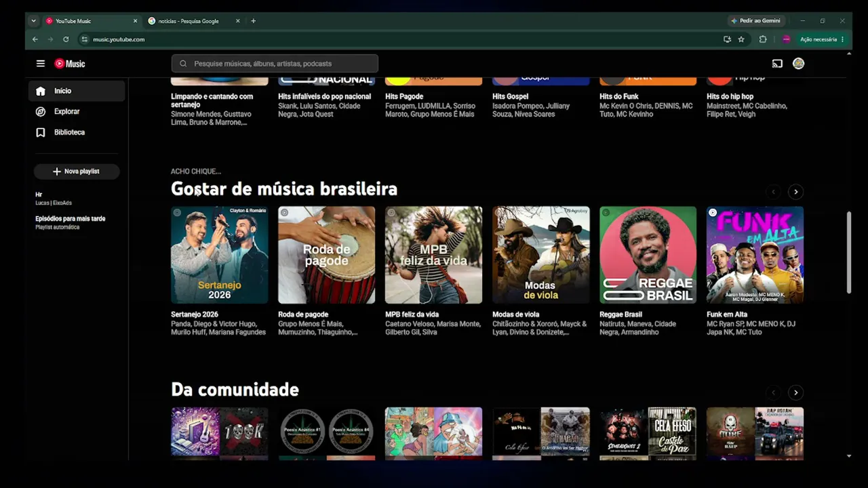Open Biblioteca in the sidebar
Viewport: 868px width, 488px height.
77,132
